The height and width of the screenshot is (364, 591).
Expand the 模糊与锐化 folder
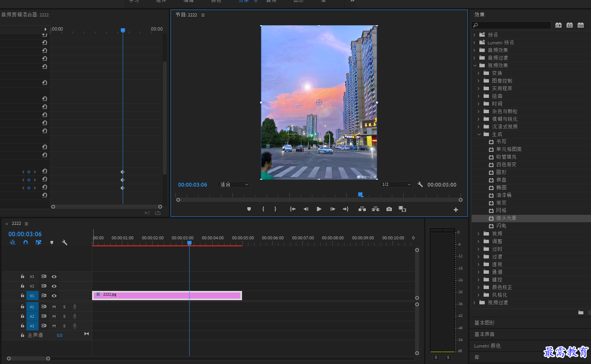point(479,119)
